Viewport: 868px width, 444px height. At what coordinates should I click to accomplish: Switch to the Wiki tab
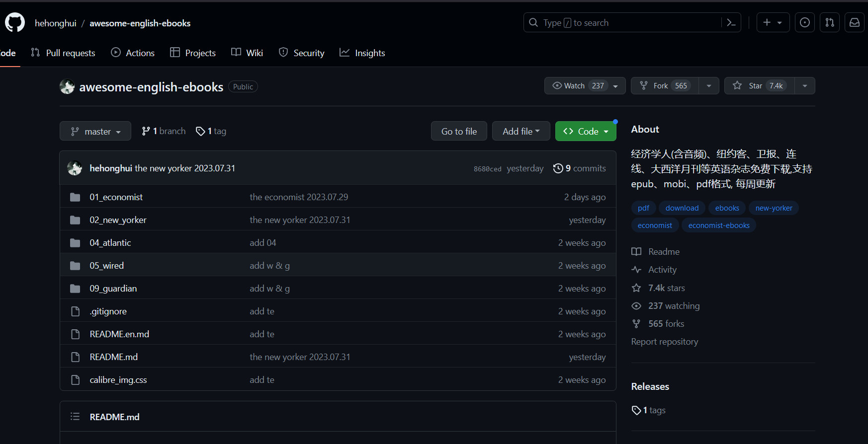click(247, 53)
